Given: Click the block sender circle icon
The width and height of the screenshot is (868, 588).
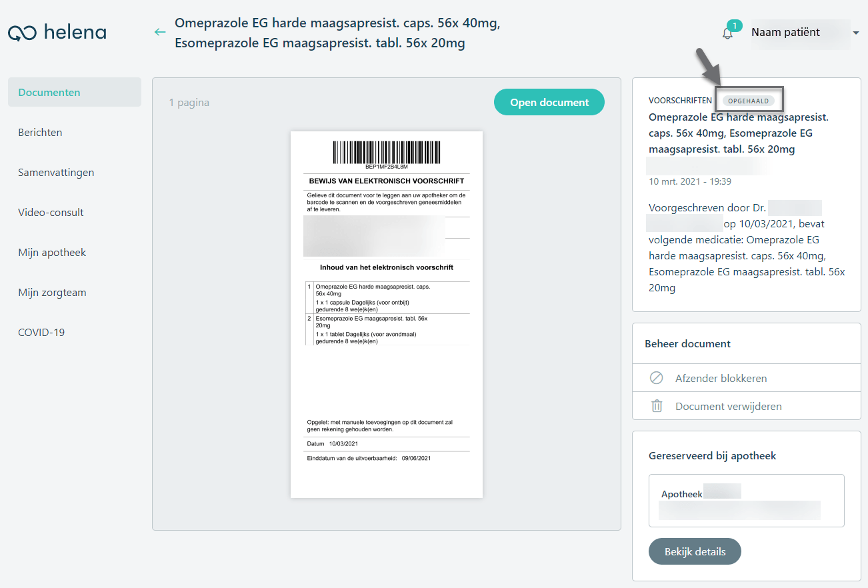Looking at the screenshot, I should click(657, 378).
